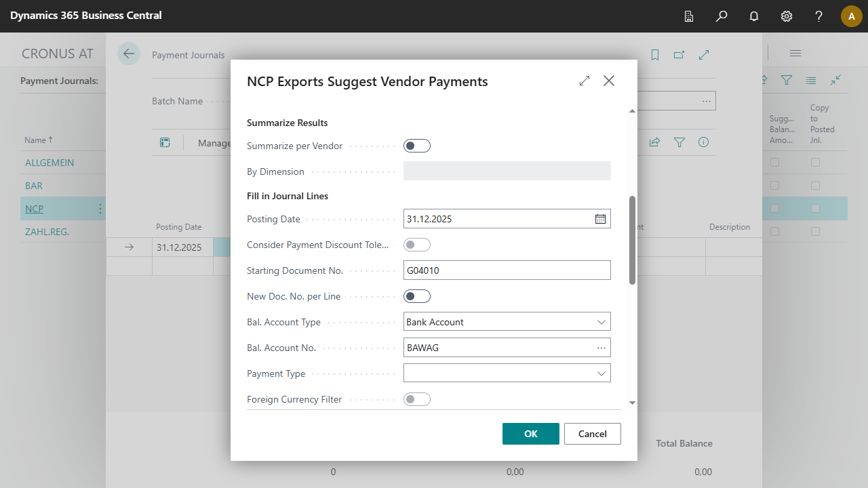The height and width of the screenshot is (488, 868).
Task: Toggle Foreign Currency Filter switch
Action: (417, 399)
